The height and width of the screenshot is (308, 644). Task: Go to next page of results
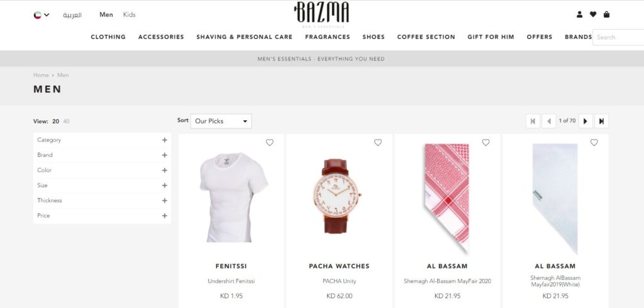(x=586, y=121)
